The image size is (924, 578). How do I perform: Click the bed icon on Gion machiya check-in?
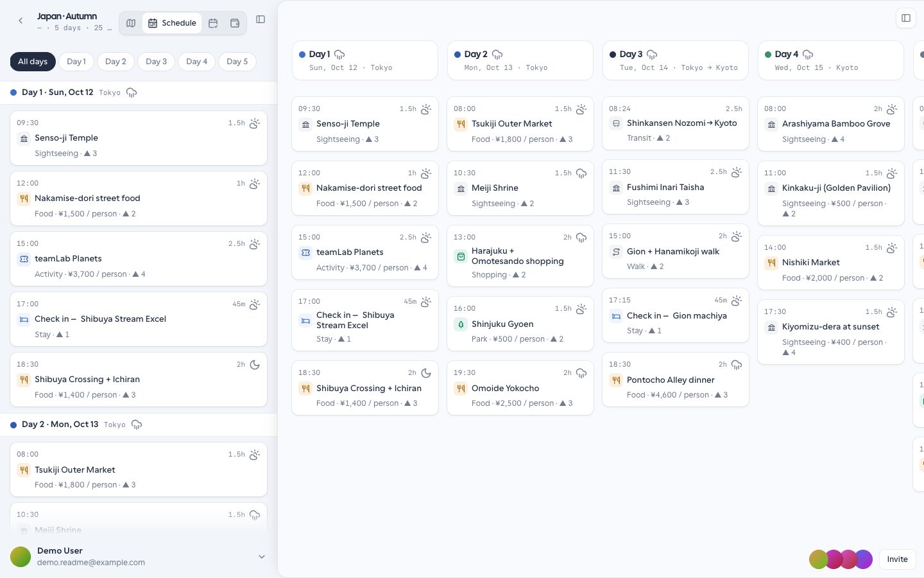tap(616, 316)
